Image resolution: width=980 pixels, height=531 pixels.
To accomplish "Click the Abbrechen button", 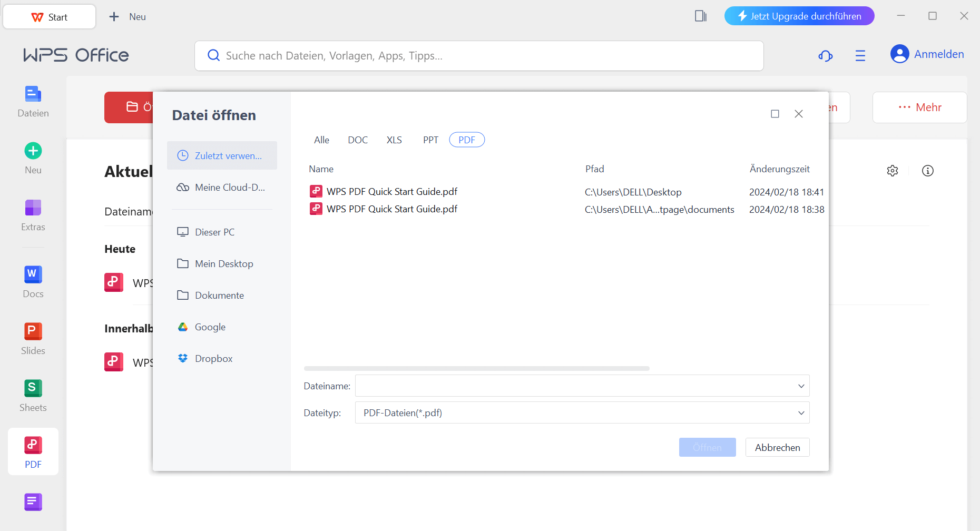I will tap(777, 448).
